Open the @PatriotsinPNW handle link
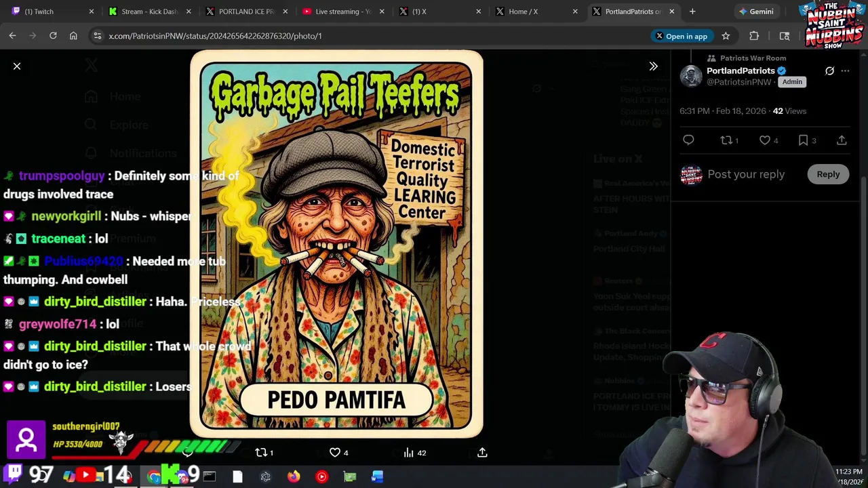This screenshot has height=488, width=868. click(739, 82)
